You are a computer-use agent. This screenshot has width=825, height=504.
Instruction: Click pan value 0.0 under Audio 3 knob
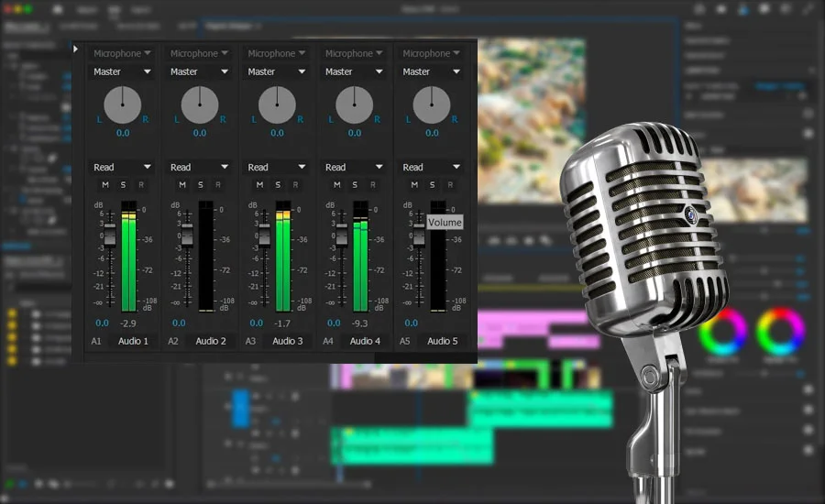click(x=277, y=133)
